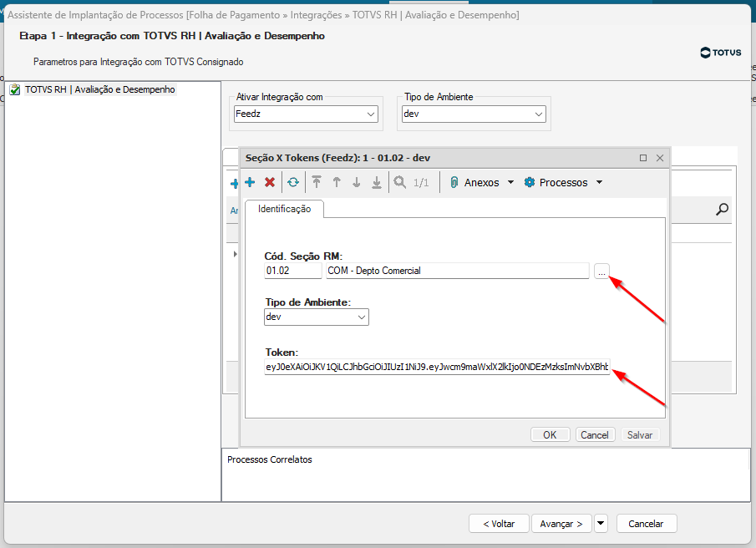Click the Processos gear icon
The width and height of the screenshot is (756, 548).
[530, 182]
